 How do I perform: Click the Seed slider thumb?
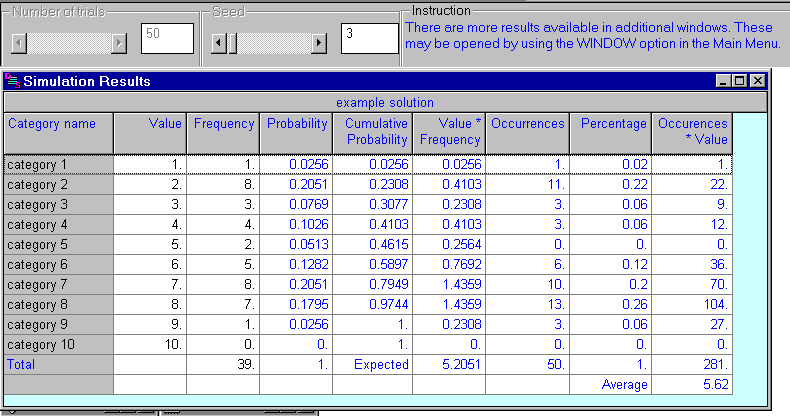[x=232, y=43]
